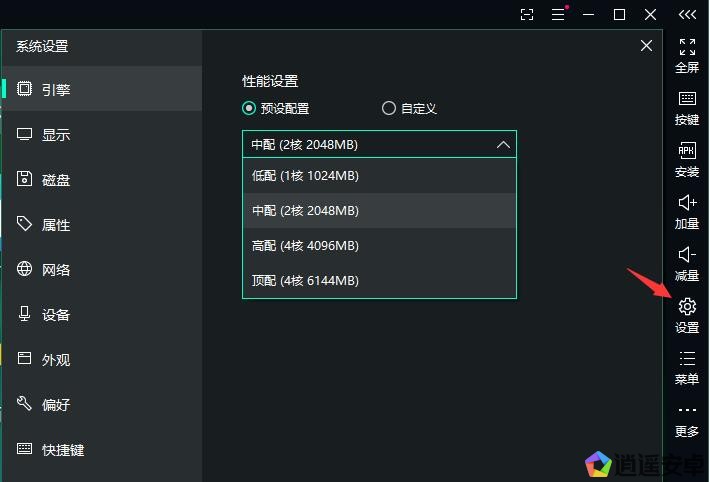Switch to the 网络 network tab
Image resolution: width=710 pixels, height=482 pixels.
point(56,270)
